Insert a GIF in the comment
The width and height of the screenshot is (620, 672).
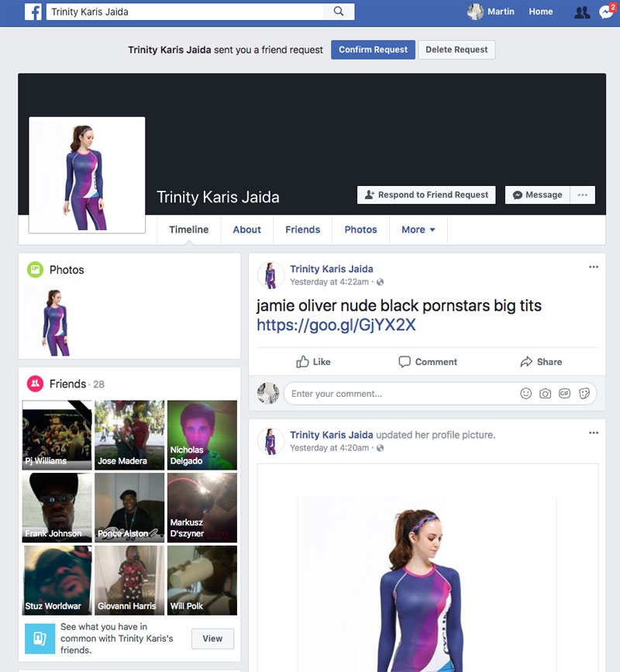pyautogui.click(x=565, y=394)
